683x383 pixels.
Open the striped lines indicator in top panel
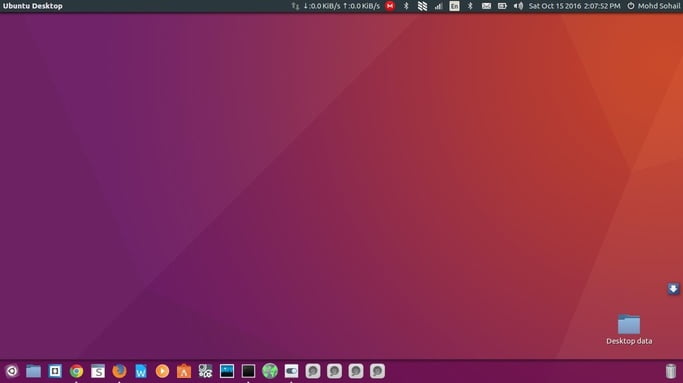click(x=422, y=6)
